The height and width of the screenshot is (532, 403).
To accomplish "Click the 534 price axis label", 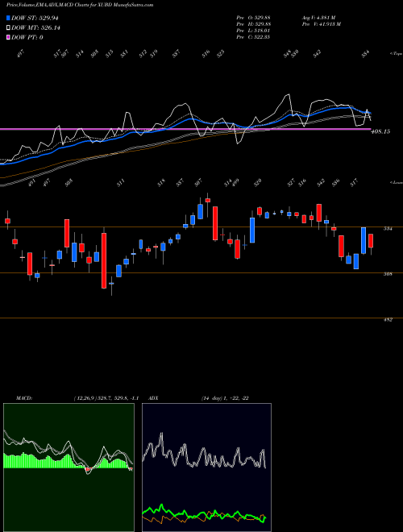I will click(388, 229).
